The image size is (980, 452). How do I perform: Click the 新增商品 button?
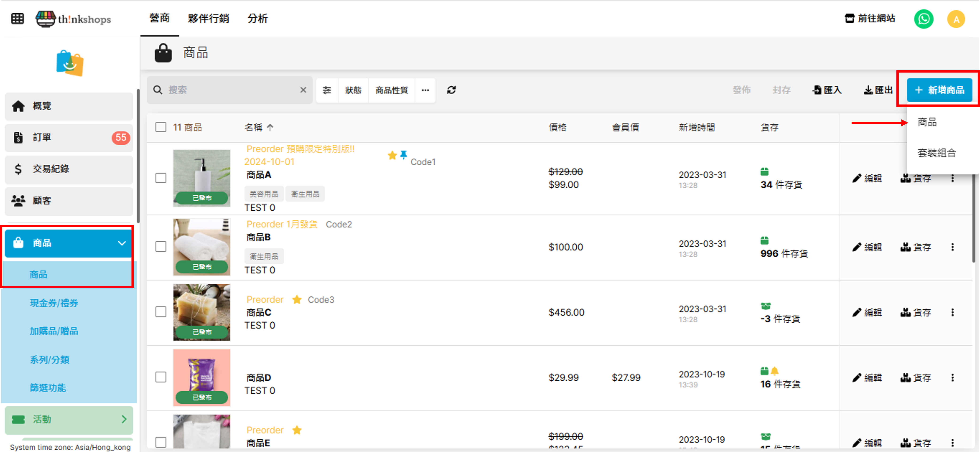939,90
